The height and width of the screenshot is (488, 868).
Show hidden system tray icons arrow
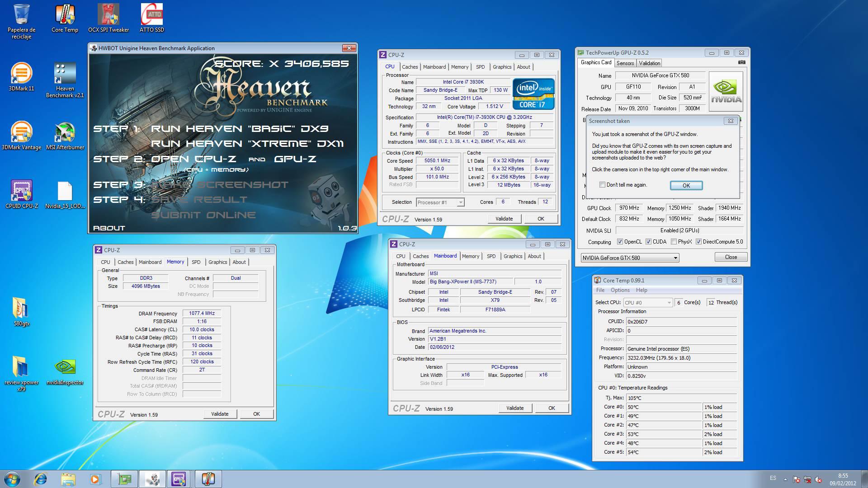[x=785, y=479]
